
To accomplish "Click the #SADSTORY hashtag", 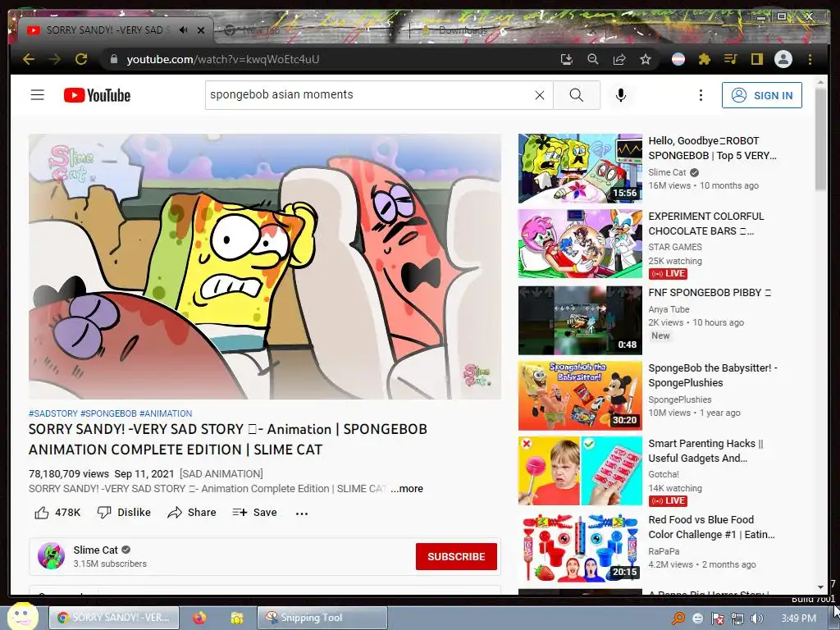I will click(53, 413).
